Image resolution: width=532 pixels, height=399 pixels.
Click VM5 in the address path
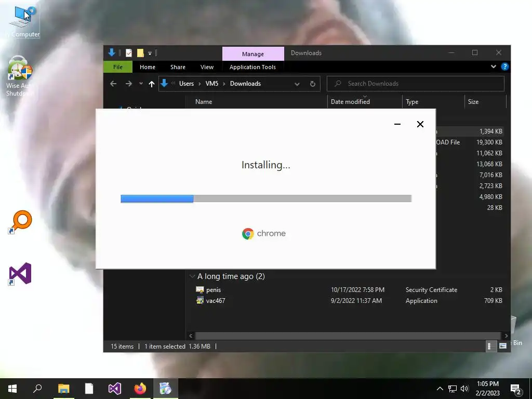coord(212,84)
